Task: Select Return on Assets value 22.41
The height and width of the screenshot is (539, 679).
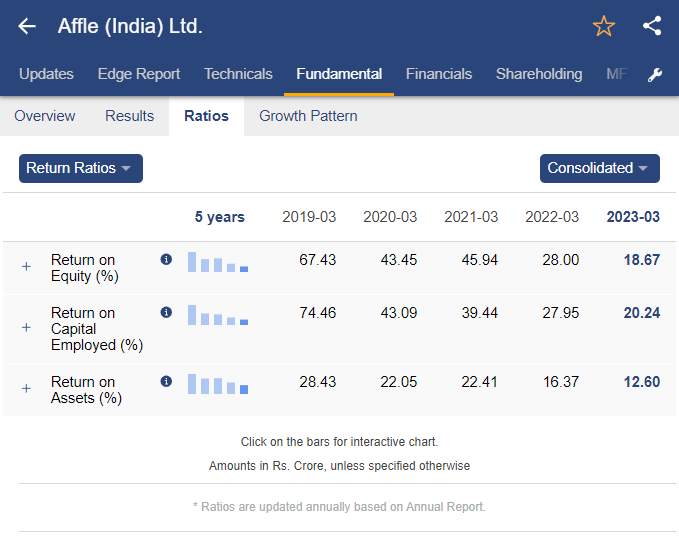Action: pyautogui.click(x=480, y=382)
